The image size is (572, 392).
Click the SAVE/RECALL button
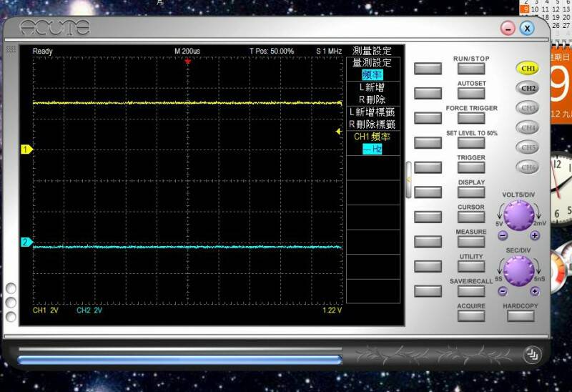tap(471, 291)
